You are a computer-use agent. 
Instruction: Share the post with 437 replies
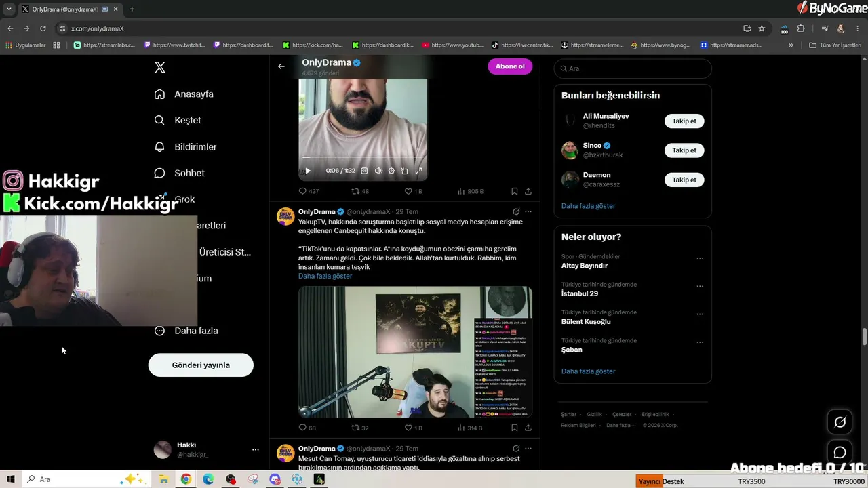[x=528, y=191]
